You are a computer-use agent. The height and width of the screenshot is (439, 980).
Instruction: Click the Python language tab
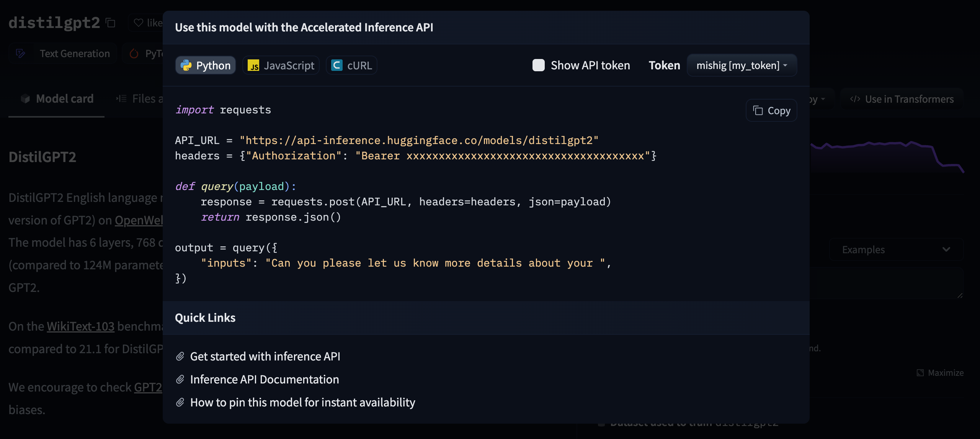(x=205, y=64)
